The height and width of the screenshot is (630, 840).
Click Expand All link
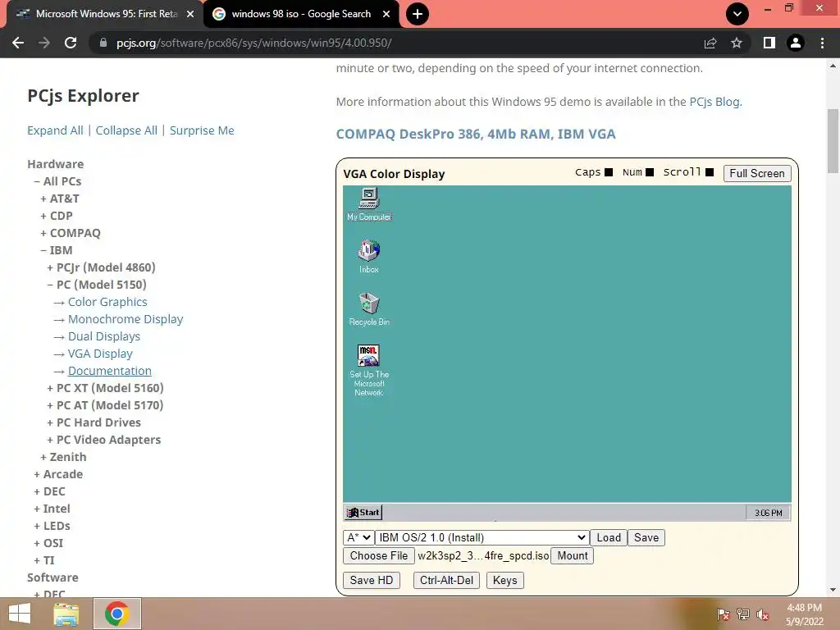tap(55, 130)
